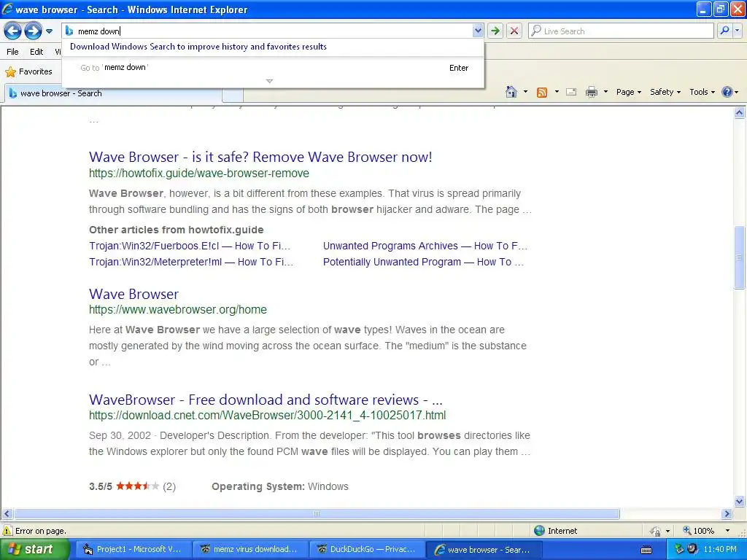Select the 'wave browser - Search' tab
The height and width of the screenshot is (560, 747).
[113, 93]
